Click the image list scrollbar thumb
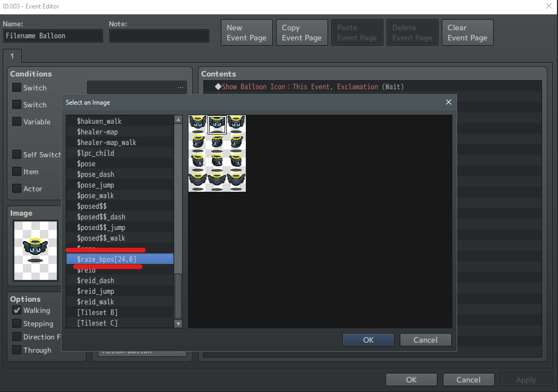The image size is (558, 392). pyautogui.click(x=178, y=296)
